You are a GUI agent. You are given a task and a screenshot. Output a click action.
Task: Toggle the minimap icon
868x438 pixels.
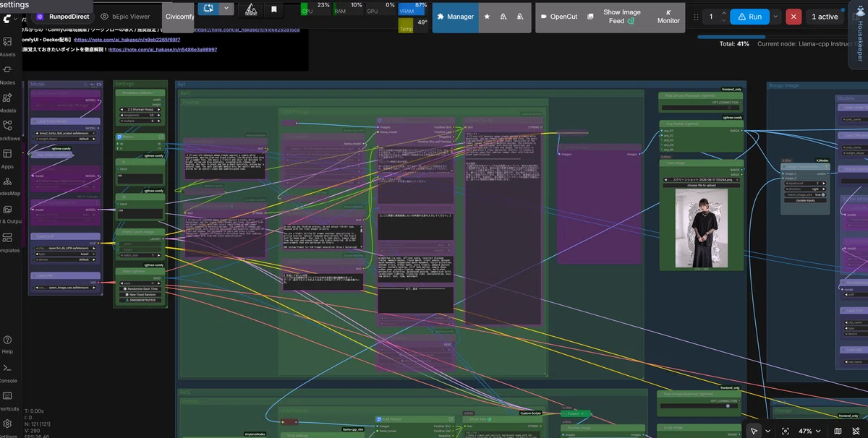click(x=838, y=430)
